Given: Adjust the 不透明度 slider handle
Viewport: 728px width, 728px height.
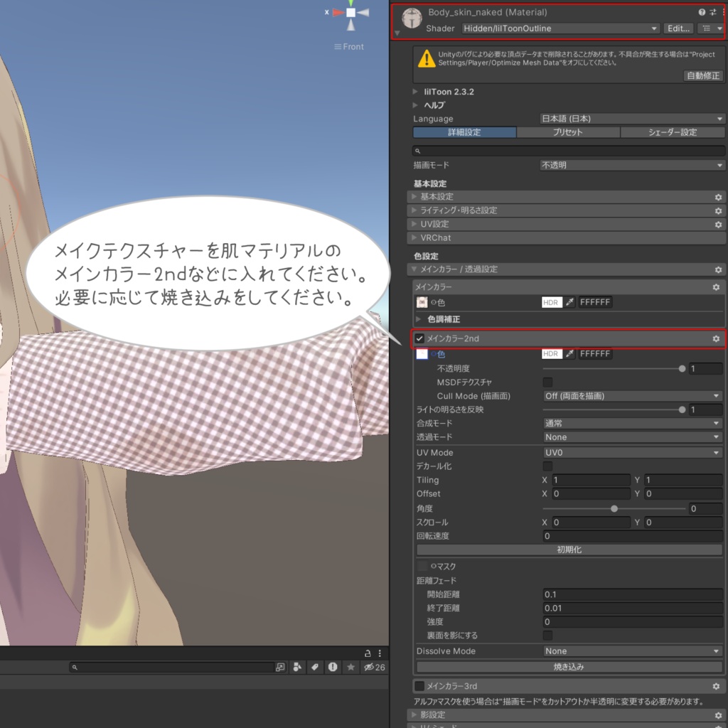Looking at the screenshot, I should (682, 369).
